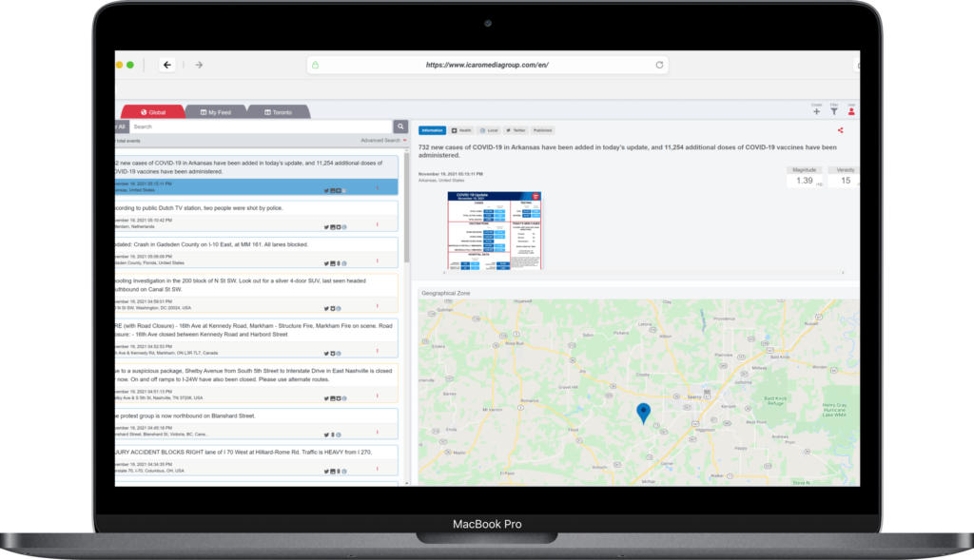Click the Published tag button
The height and width of the screenshot is (560, 974).
[x=542, y=130]
